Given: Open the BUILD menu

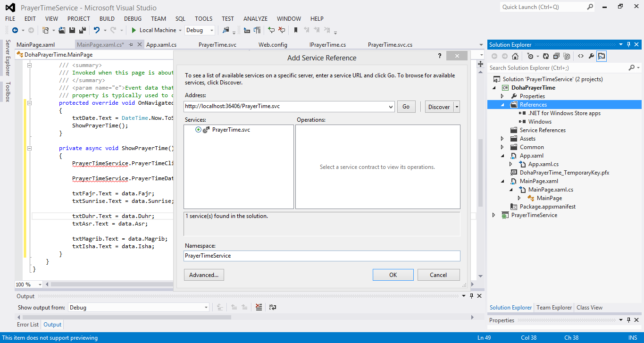Looking at the screenshot, I should (x=107, y=19).
